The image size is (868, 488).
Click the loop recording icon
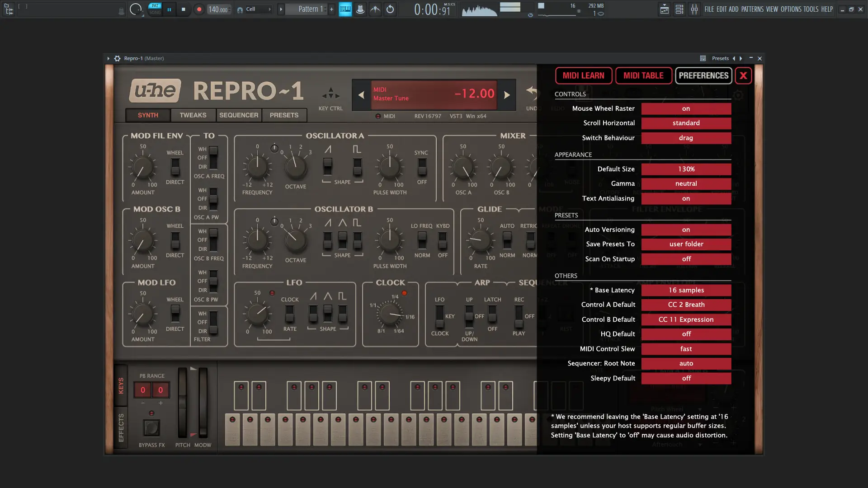[x=390, y=9]
